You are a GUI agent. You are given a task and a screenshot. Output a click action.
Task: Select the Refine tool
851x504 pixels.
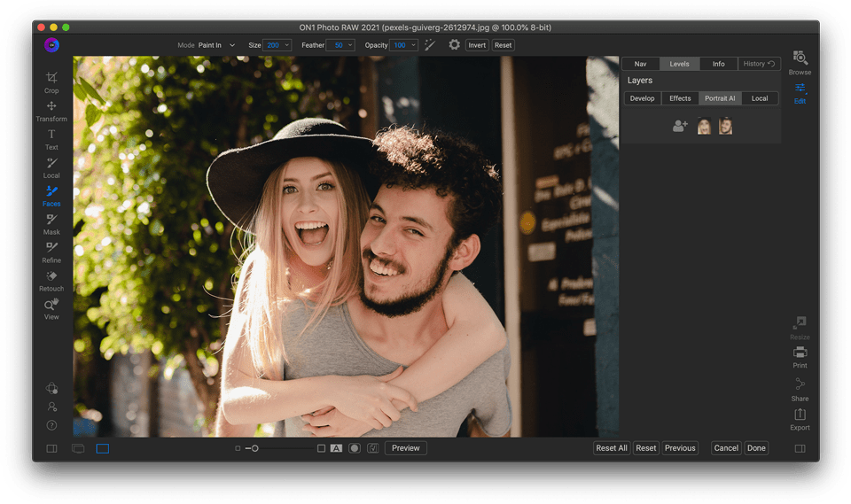[x=51, y=252]
